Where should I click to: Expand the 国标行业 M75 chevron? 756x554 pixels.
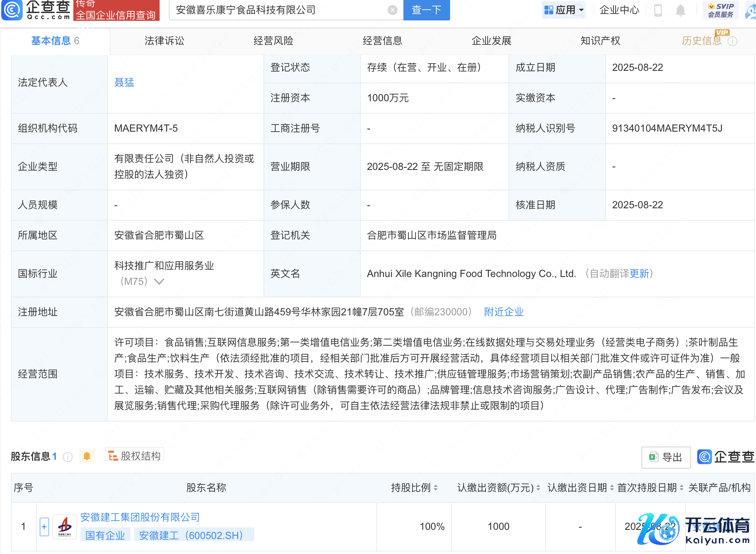(159, 282)
